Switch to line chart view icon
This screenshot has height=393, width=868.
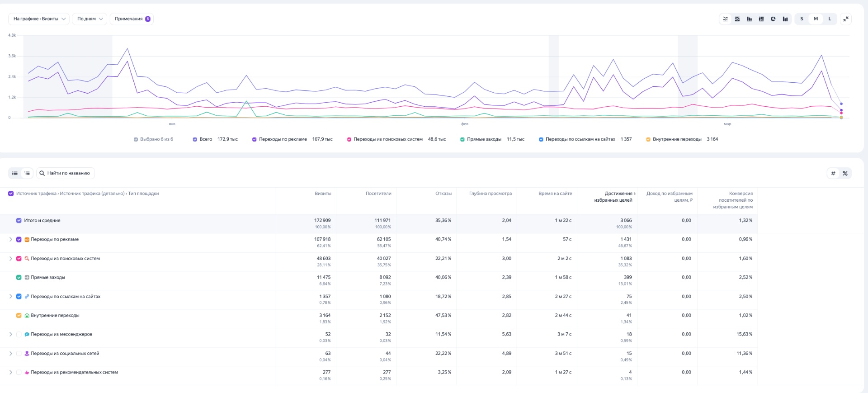(x=725, y=19)
